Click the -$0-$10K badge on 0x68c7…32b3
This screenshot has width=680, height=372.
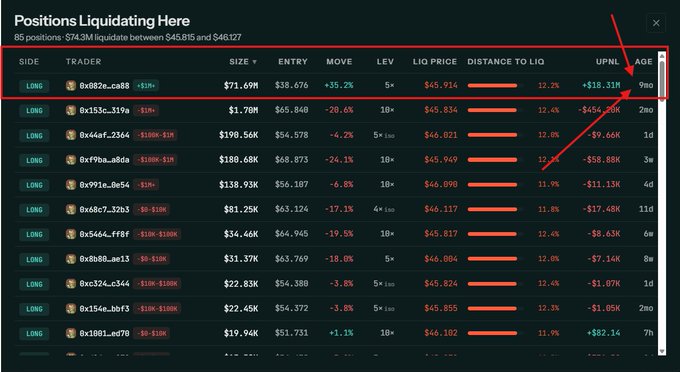tap(151, 209)
